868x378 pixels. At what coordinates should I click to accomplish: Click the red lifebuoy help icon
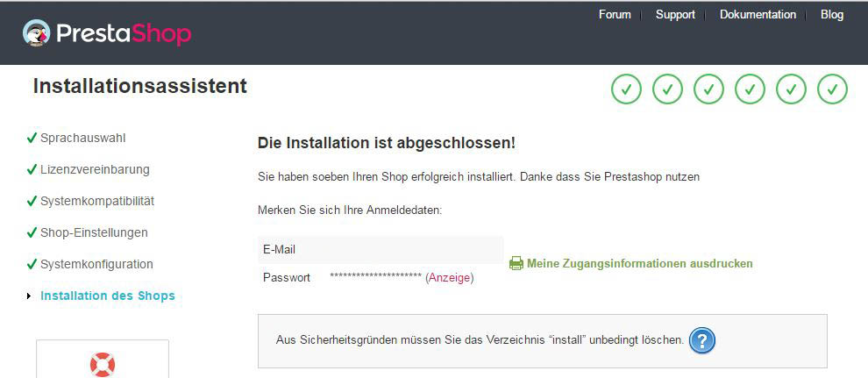[103, 365]
